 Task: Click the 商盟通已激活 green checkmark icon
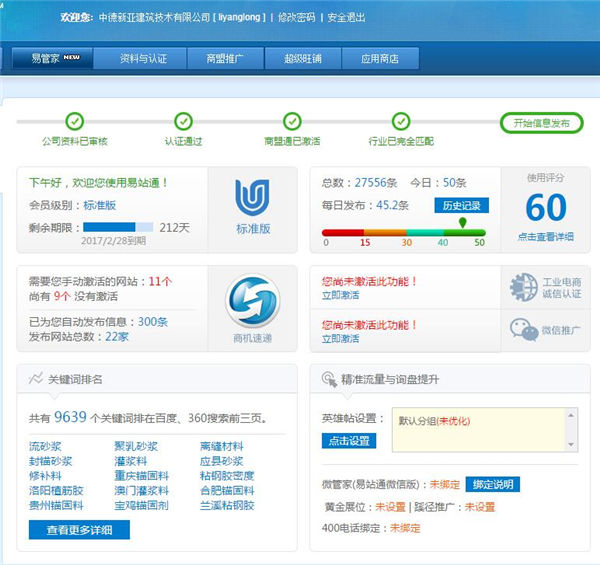click(293, 122)
